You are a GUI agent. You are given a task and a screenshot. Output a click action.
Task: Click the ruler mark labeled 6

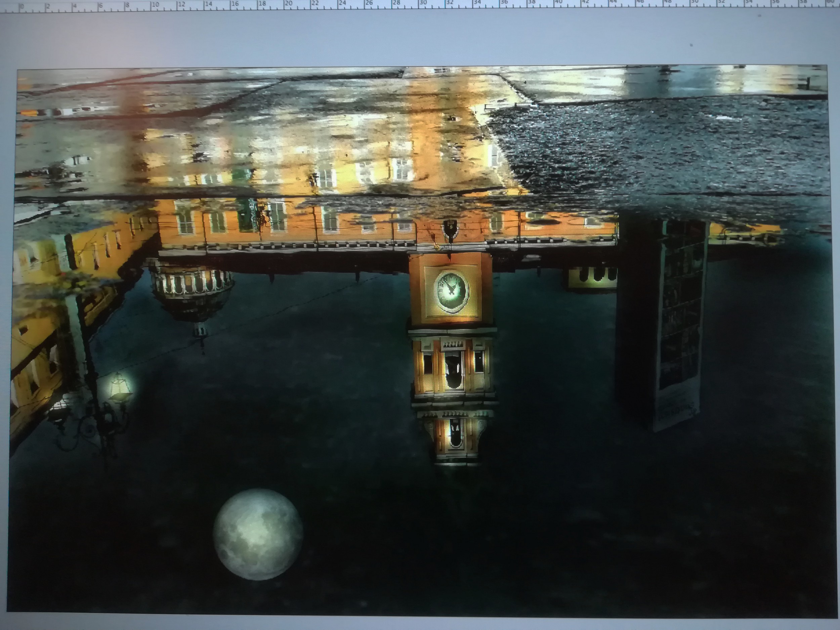(x=100, y=6)
